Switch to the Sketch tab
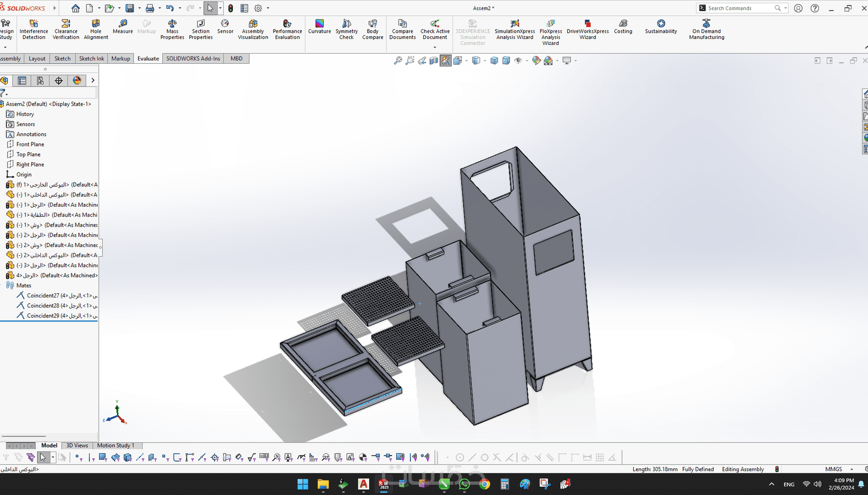 click(x=62, y=58)
